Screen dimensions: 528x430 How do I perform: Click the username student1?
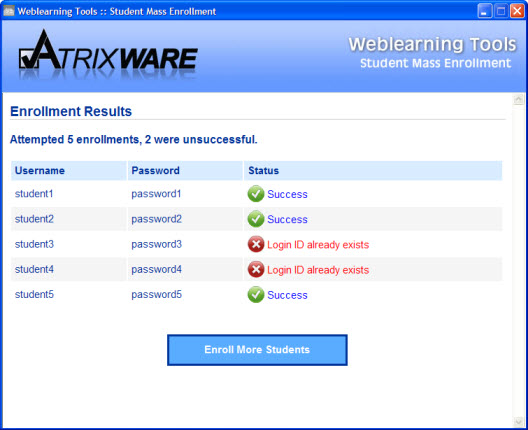(34, 194)
